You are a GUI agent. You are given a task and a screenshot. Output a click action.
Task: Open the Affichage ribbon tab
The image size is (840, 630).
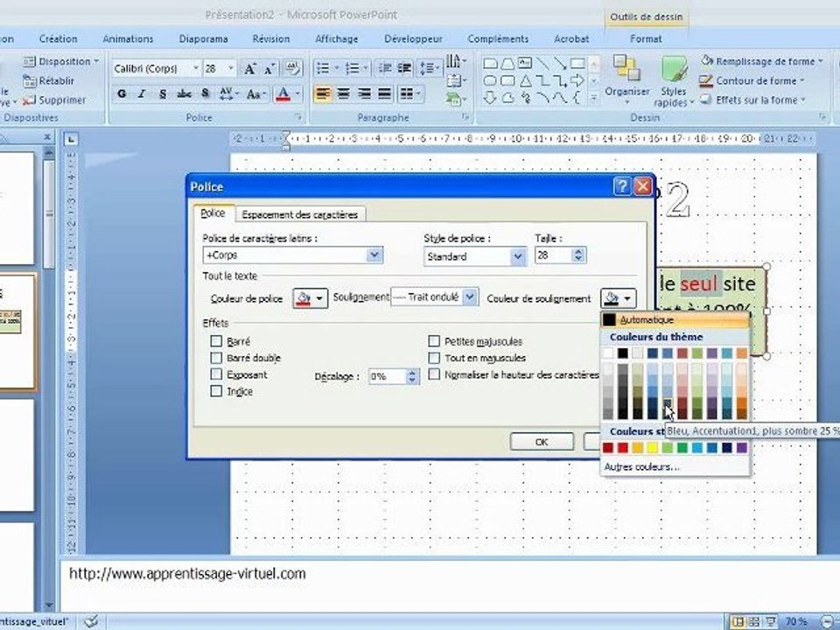(336, 38)
